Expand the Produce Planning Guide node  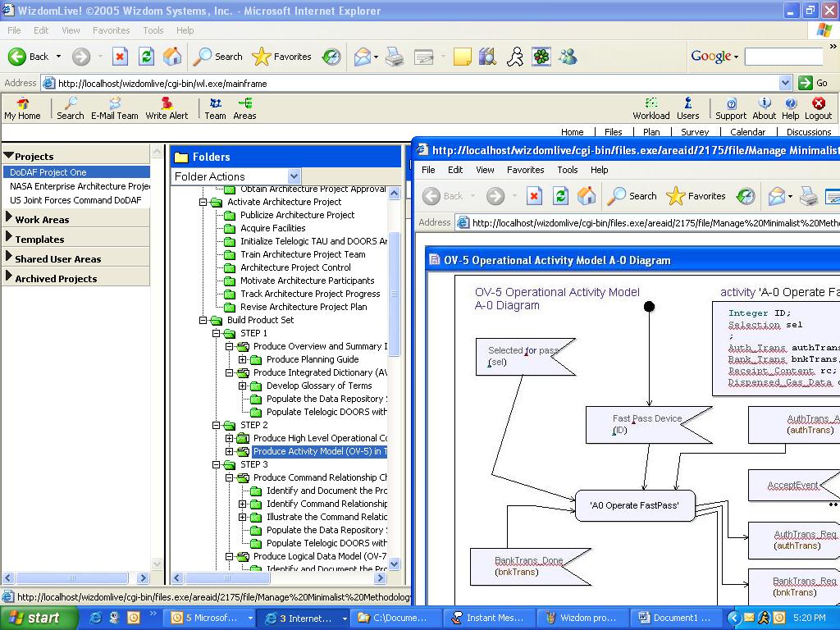tap(243, 359)
